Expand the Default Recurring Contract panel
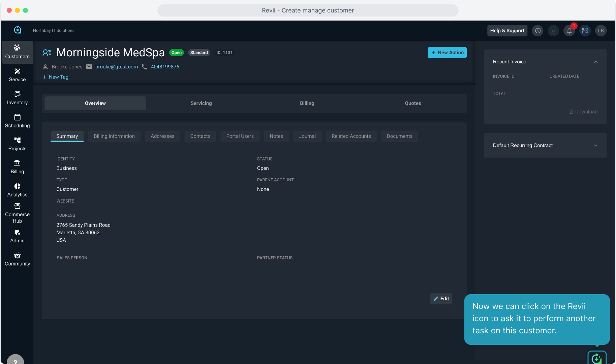The height and width of the screenshot is (364, 616). point(595,145)
